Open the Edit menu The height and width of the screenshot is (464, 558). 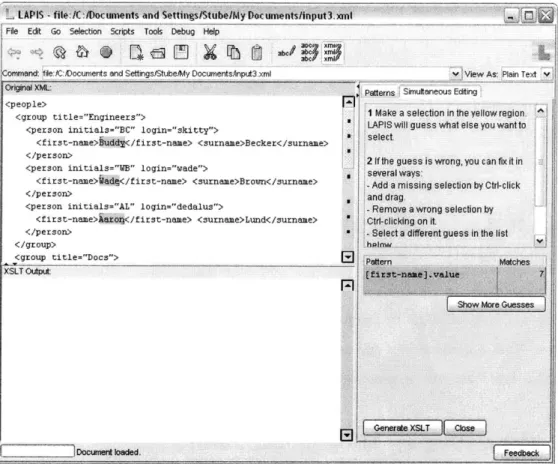click(x=34, y=31)
